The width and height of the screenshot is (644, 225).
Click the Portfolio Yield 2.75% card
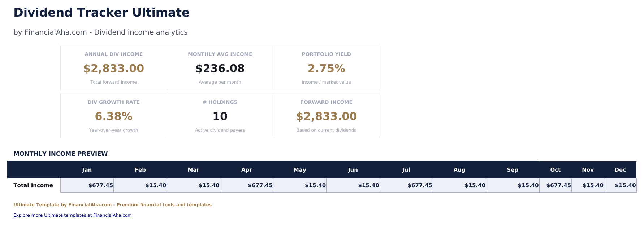(x=326, y=68)
